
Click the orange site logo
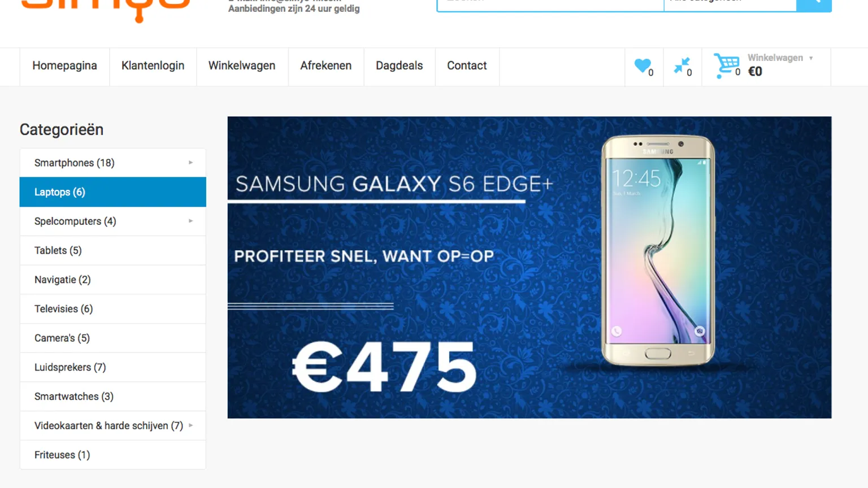106,10
